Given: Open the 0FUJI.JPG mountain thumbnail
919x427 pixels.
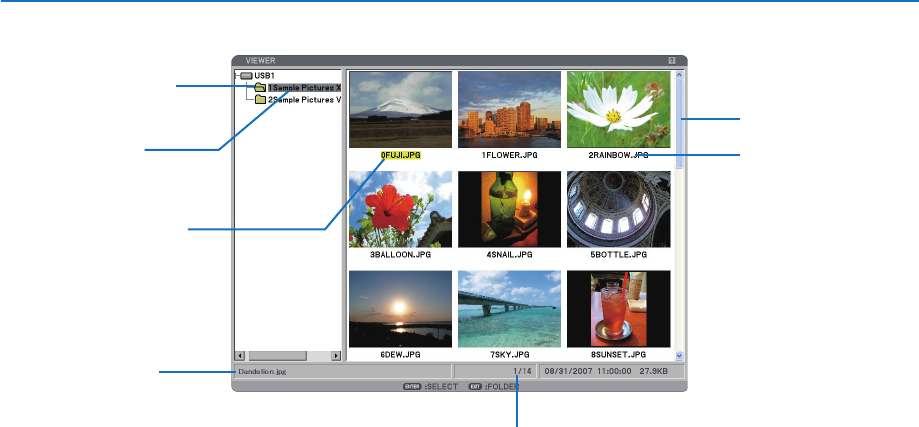Looking at the screenshot, I should pos(400,109).
